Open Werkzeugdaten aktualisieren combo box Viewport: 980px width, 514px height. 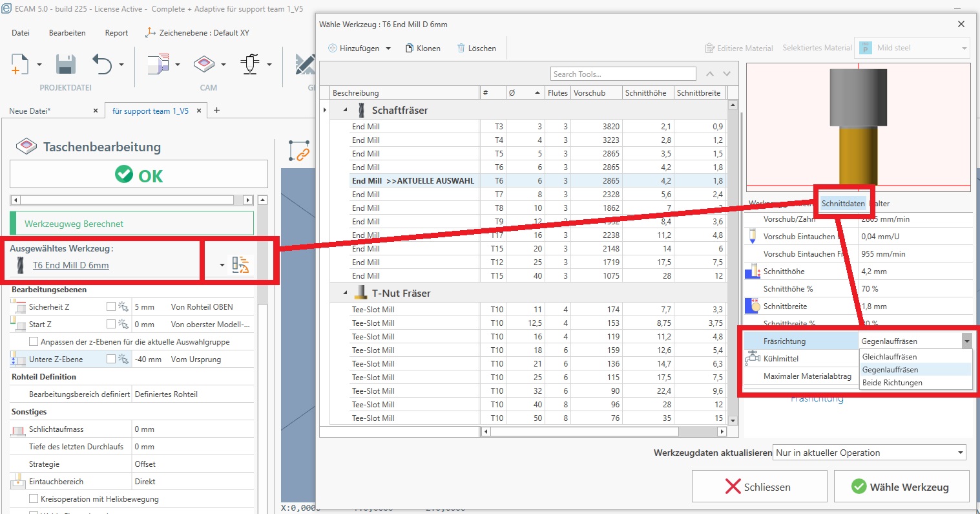coord(870,453)
